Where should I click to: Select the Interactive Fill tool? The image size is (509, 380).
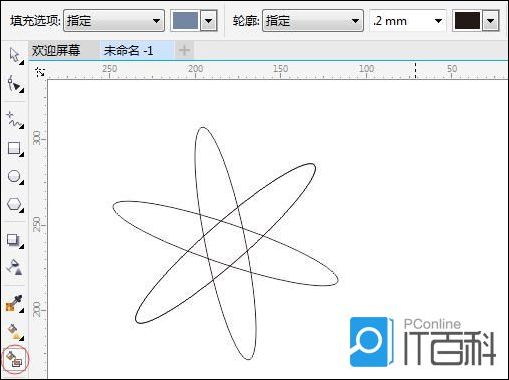[x=14, y=332]
